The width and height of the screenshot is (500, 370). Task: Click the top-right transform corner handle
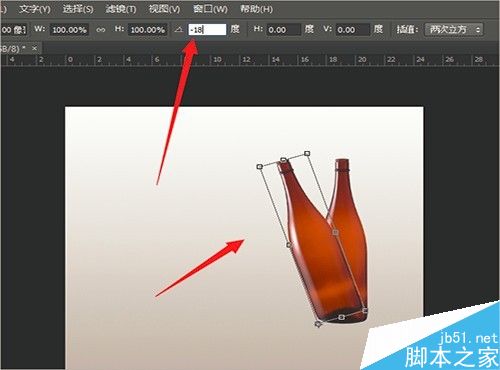[307, 153]
